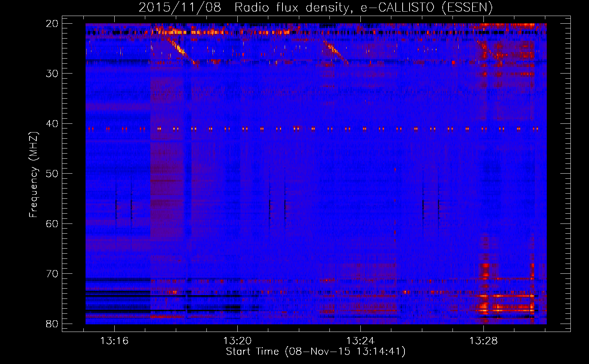Click the plot title mentioning e-CALLISTO (ESSEN)

316,8
